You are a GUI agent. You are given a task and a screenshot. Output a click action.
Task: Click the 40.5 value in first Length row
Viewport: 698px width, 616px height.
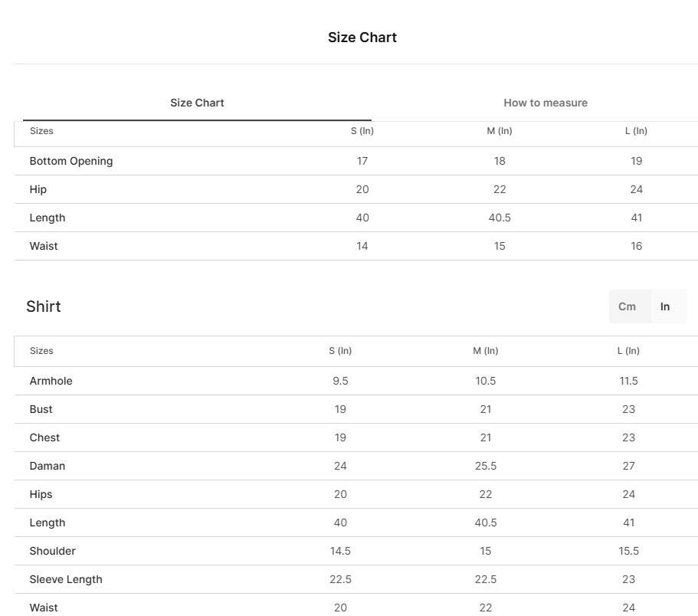tap(500, 218)
